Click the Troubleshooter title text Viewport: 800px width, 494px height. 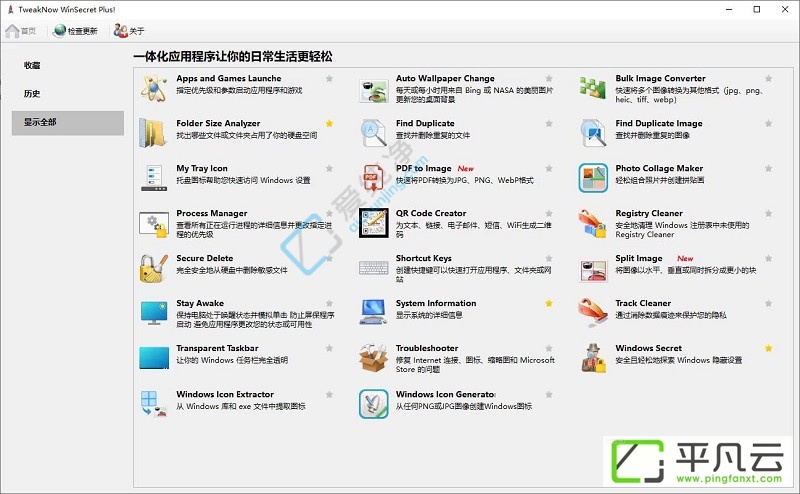coord(427,348)
